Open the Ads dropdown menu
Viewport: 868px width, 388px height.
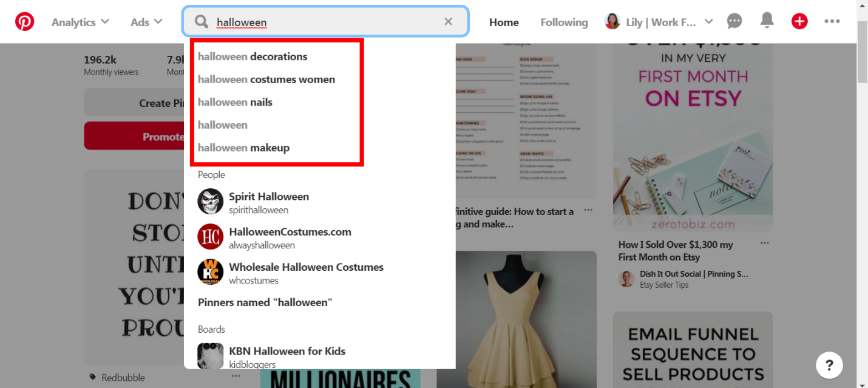coord(146,22)
